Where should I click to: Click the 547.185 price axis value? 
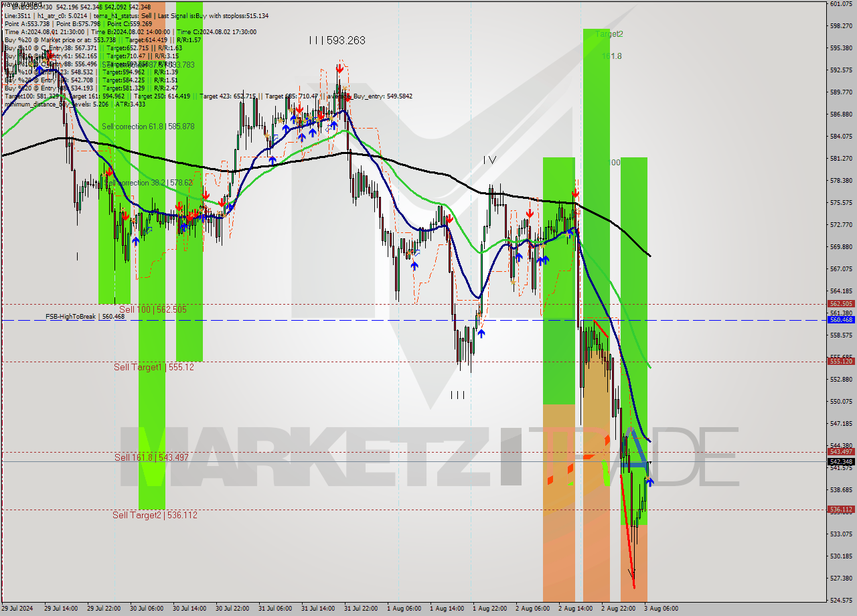tap(841, 423)
